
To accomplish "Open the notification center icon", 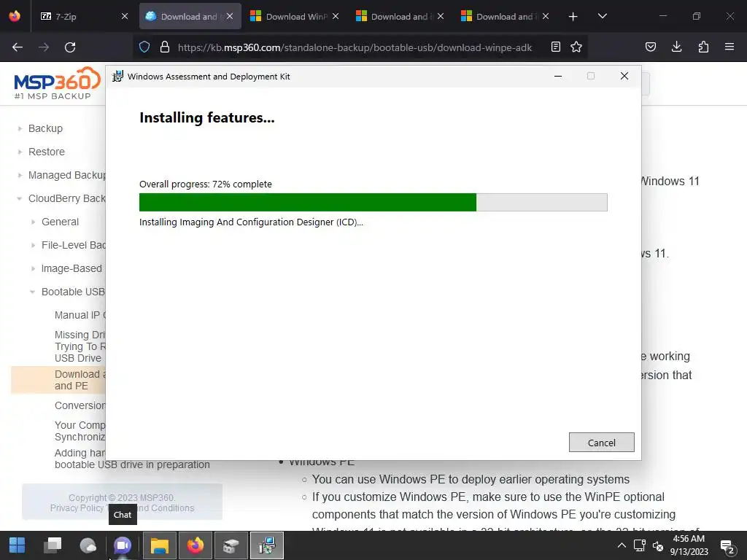I will pyautogui.click(x=727, y=546).
